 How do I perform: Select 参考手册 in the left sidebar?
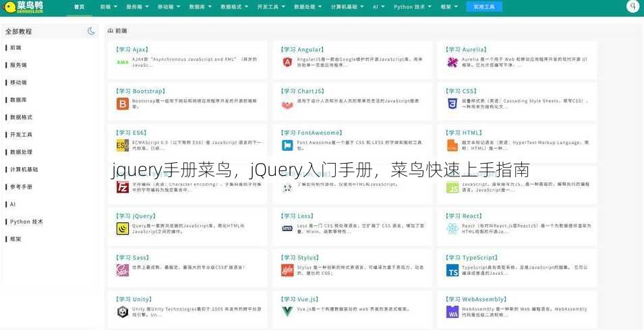point(22,187)
